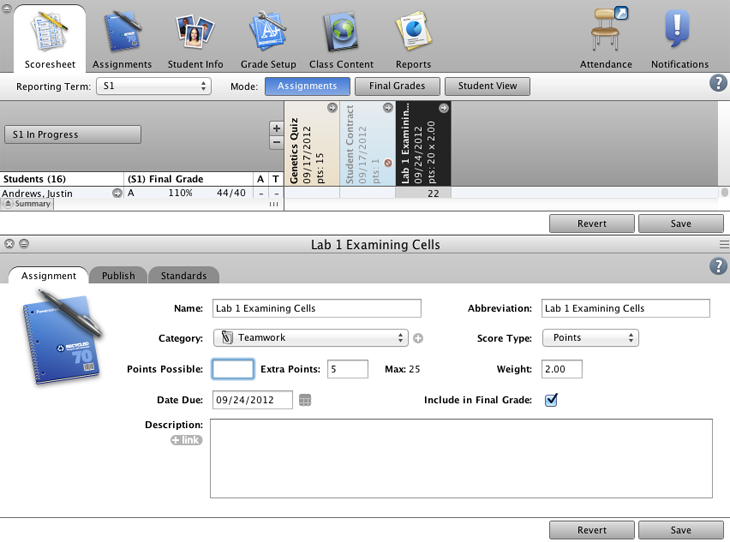Go to Grade Setup
730x542 pixels.
(268, 40)
